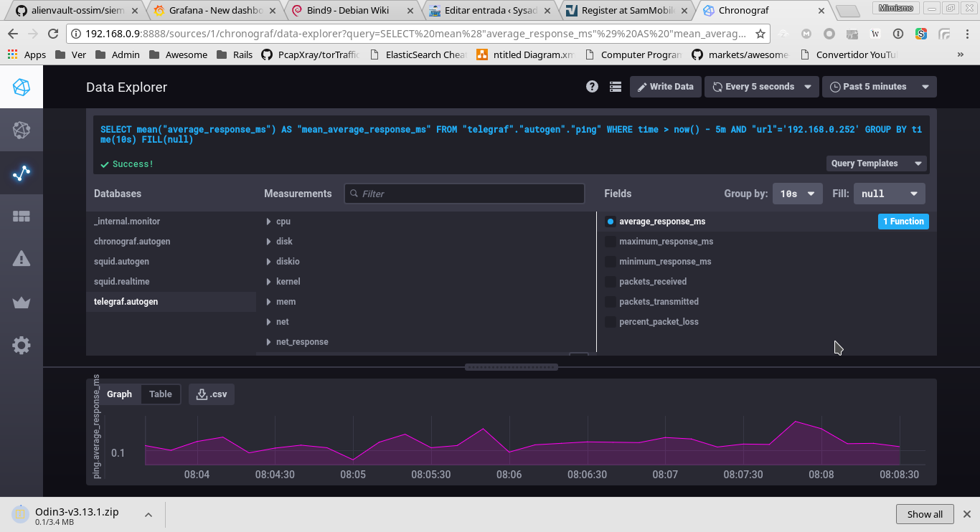
Task: Click the Write Data button
Action: (665, 86)
